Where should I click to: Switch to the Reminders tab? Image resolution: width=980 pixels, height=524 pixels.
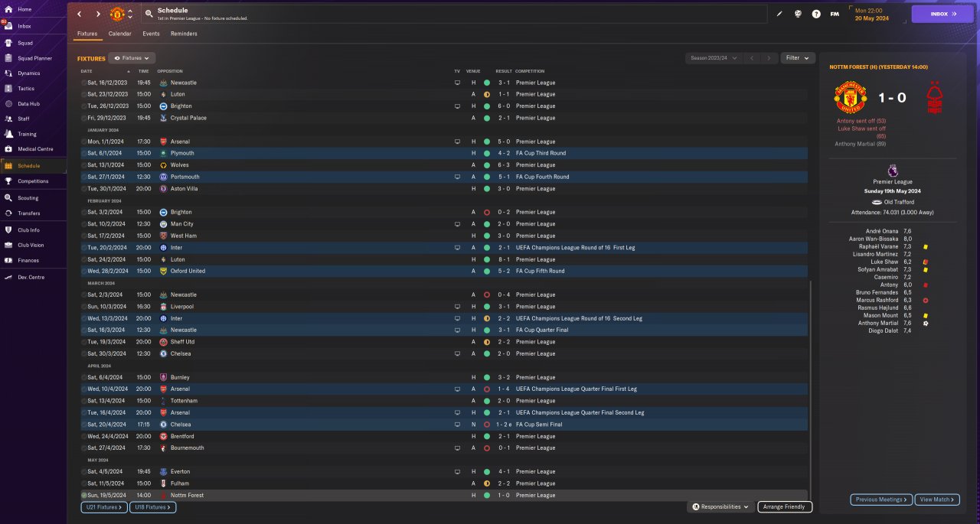184,34
